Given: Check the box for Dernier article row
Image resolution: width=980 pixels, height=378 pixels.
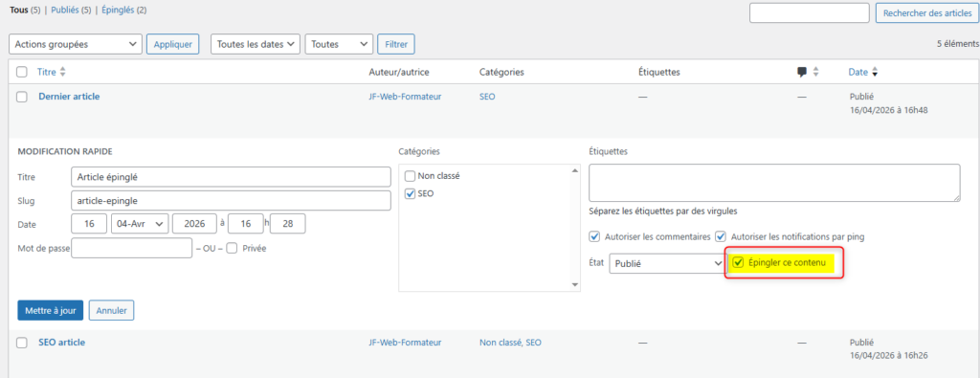Looking at the screenshot, I should point(22,97).
